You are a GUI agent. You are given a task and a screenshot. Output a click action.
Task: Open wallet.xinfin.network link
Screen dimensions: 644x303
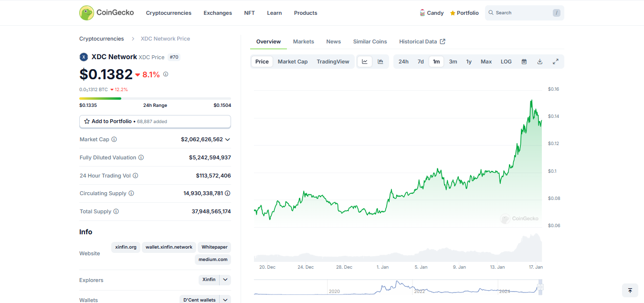pyautogui.click(x=169, y=247)
